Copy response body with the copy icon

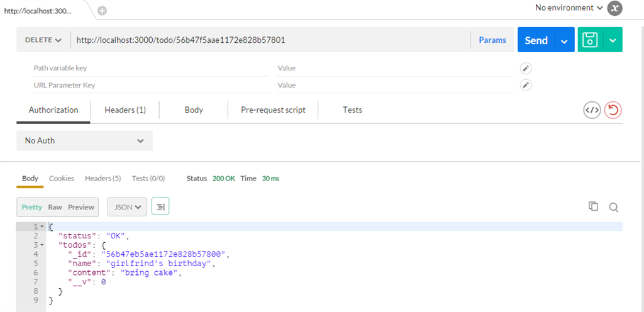point(592,206)
